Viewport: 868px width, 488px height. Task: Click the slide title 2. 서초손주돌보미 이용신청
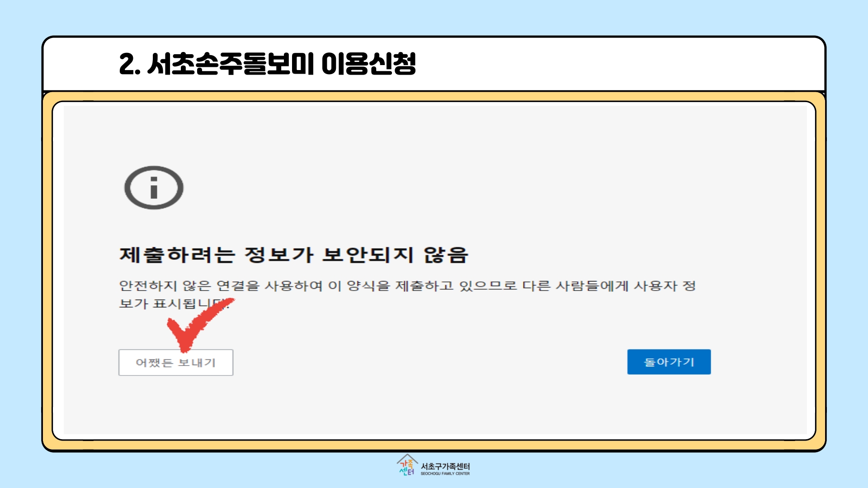click(x=267, y=64)
